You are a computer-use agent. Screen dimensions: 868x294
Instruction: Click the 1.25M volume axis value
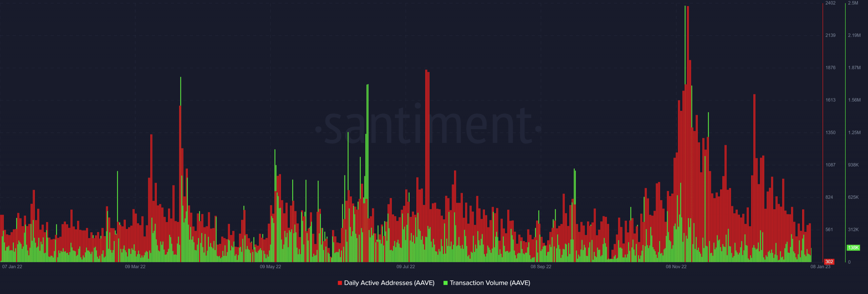(x=854, y=133)
